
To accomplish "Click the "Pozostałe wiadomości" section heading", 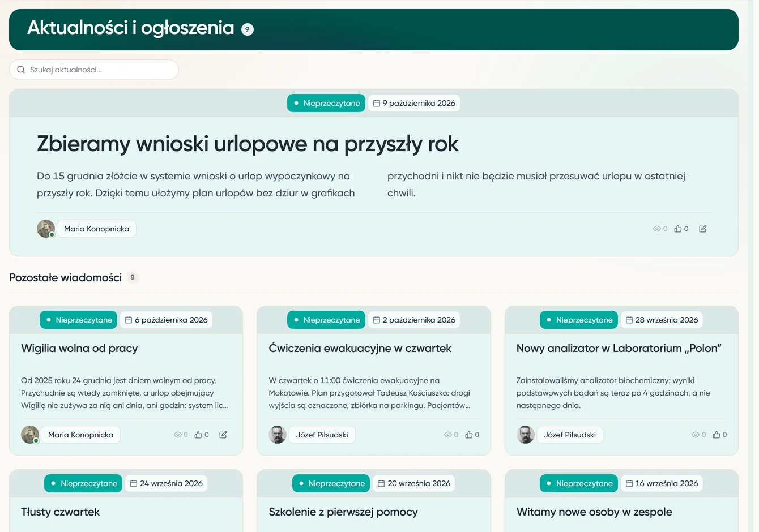I will click(x=66, y=277).
